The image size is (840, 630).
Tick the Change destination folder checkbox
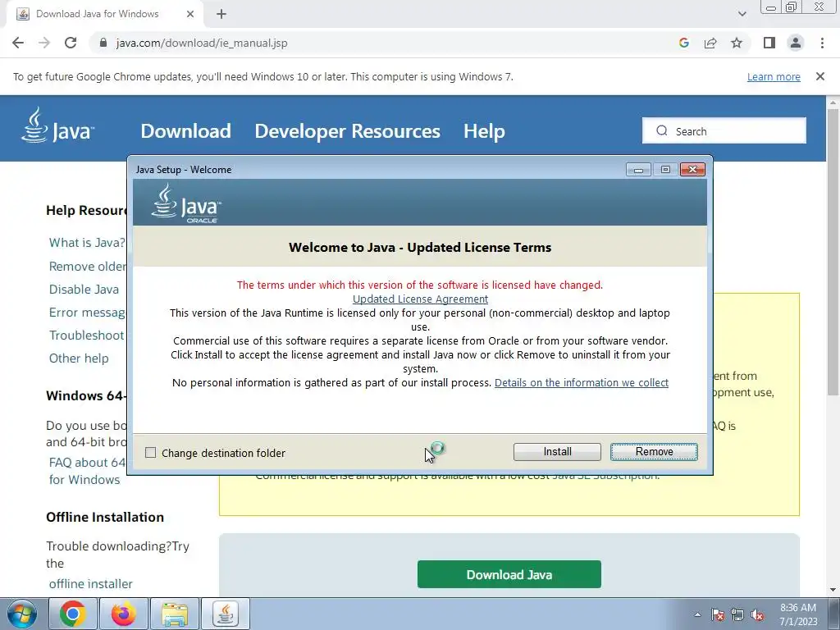pos(151,453)
